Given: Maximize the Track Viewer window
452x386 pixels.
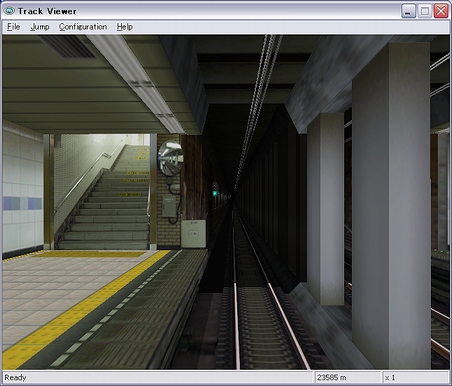Looking at the screenshot, I should point(425,11).
